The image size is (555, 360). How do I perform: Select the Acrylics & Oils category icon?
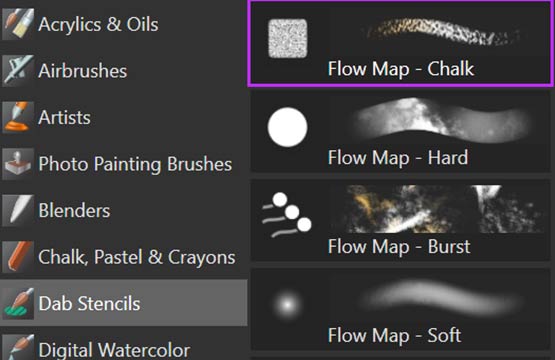pos(18,24)
